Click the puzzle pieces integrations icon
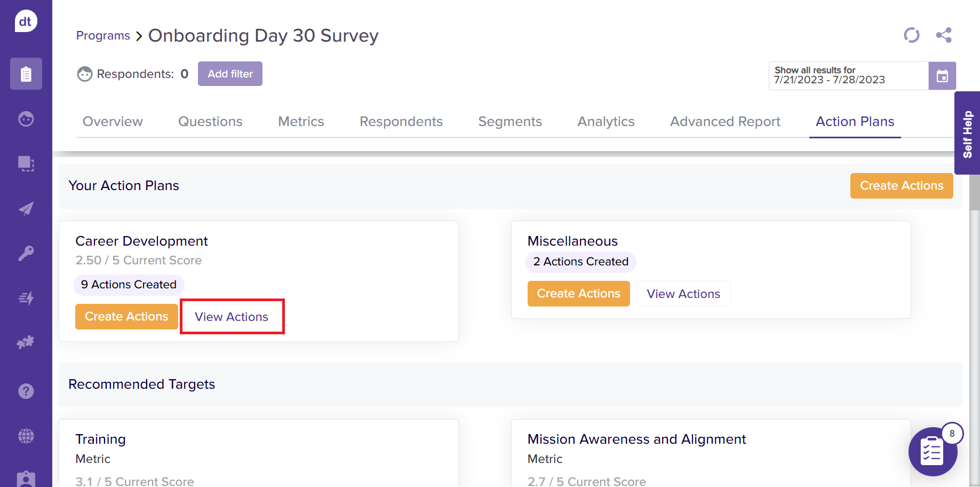The image size is (980, 487). (26, 342)
